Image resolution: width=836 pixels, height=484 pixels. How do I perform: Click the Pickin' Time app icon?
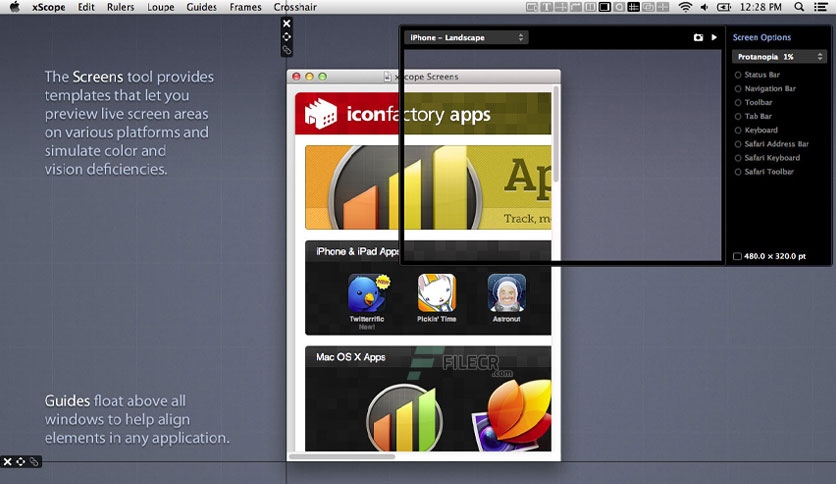click(437, 293)
